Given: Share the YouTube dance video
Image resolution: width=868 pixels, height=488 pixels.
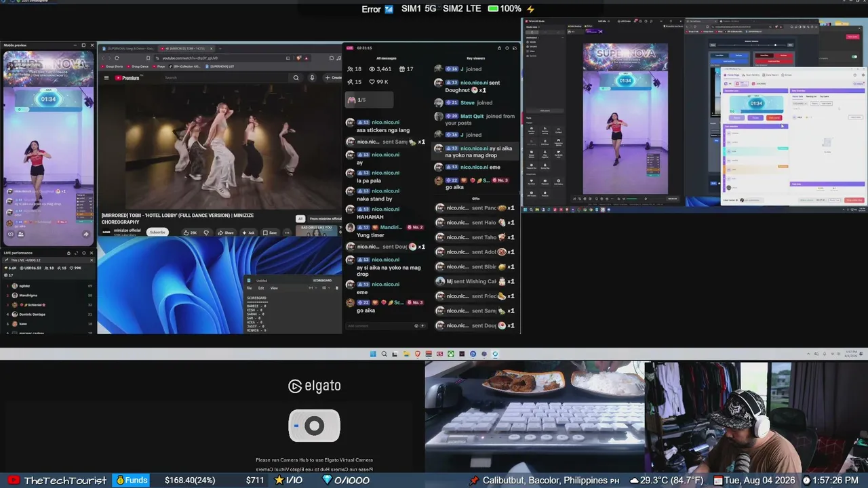Looking at the screenshot, I should tap(226, 232).
